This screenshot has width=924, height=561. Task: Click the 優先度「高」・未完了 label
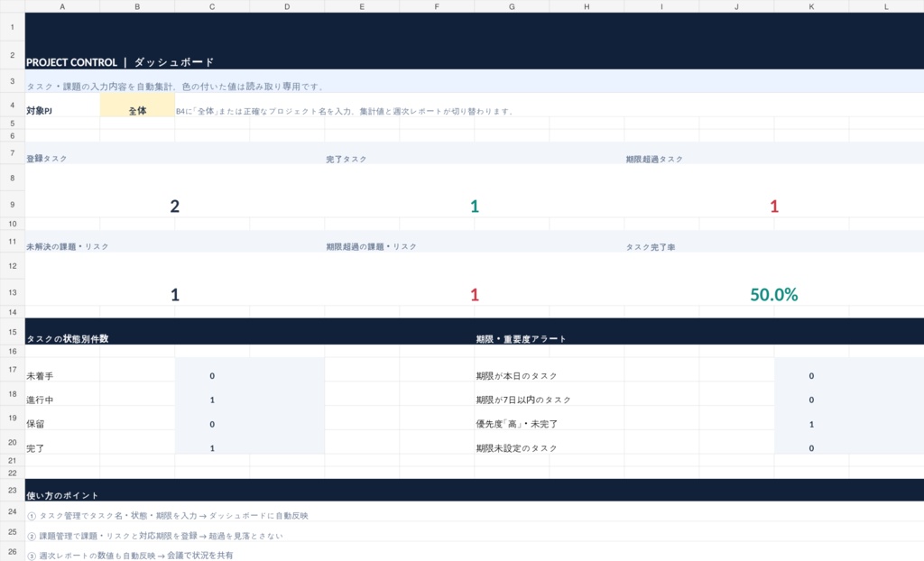(516, 424)
